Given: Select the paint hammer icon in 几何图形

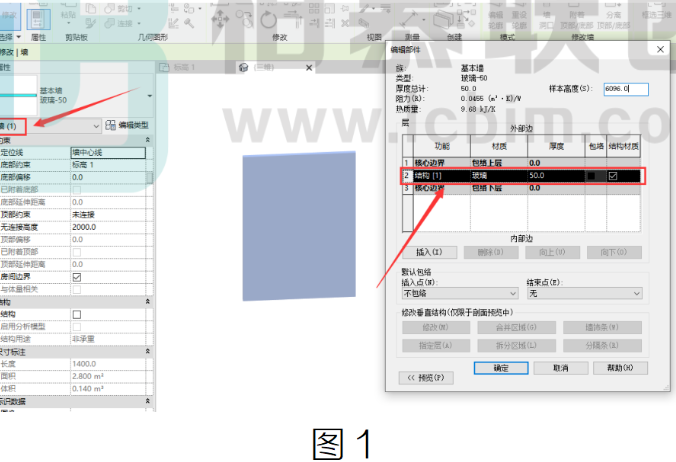Looking at the screenshot, I should [189, 23].
